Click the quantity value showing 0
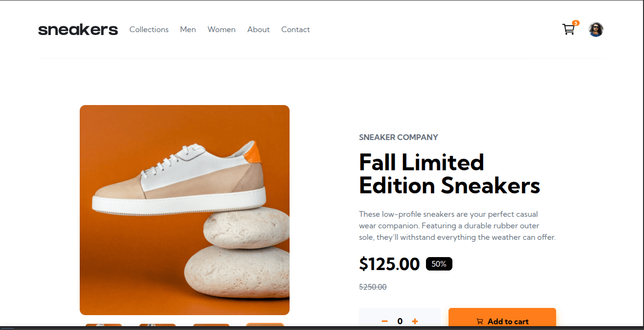This screenshot has width=644, height=330. [x=400, y=321]
